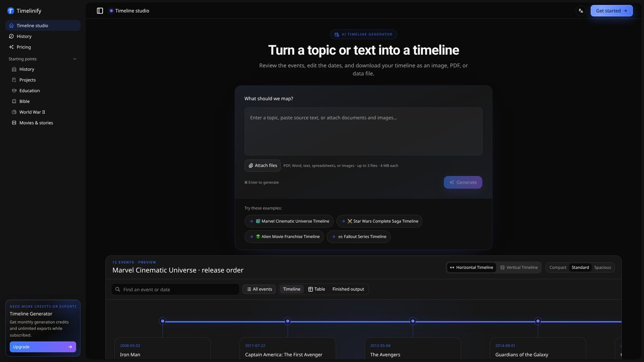
Task: Switch to Vertical Timeline layout
Action: [519, 267]
